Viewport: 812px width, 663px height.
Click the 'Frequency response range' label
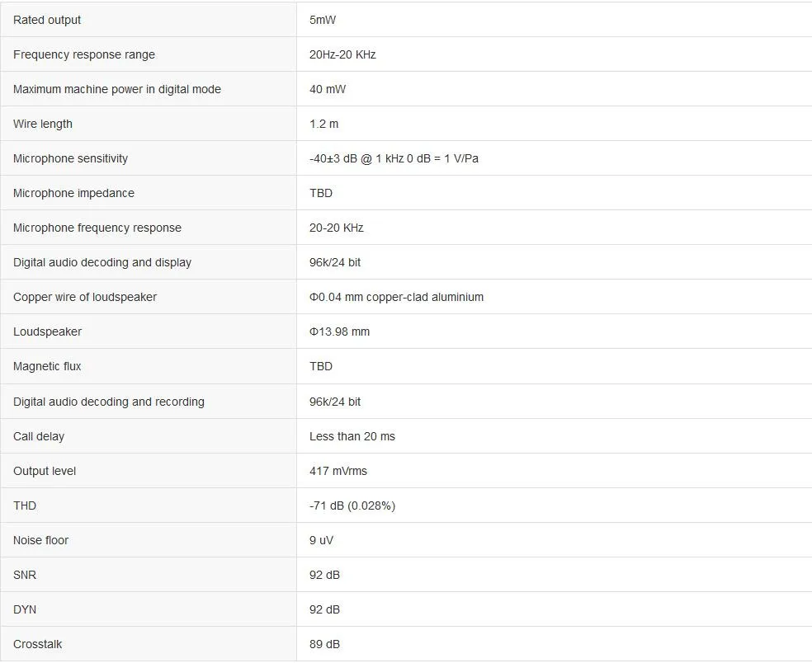coord(84,55)
